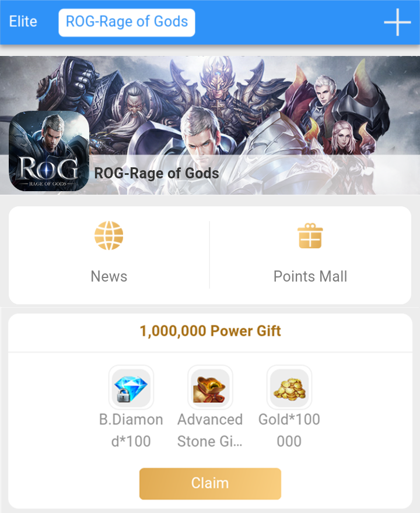The image size is (420, 513).
Task: Switch to the Elite tab
Action: pos(23,22)
